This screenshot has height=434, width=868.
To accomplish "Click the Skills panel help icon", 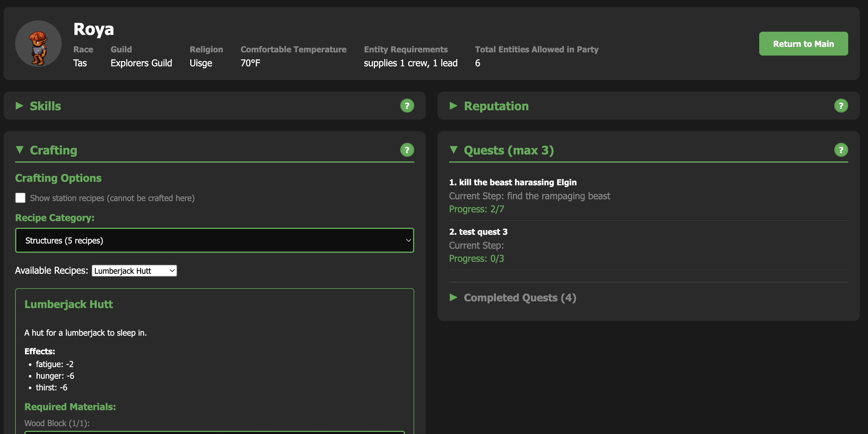I will tap(407, 106).
